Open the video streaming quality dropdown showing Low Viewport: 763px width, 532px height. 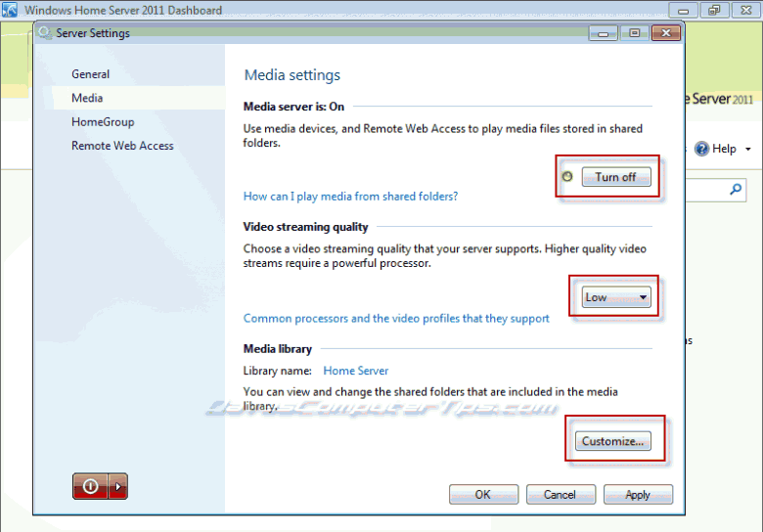[x=616, y=297]
